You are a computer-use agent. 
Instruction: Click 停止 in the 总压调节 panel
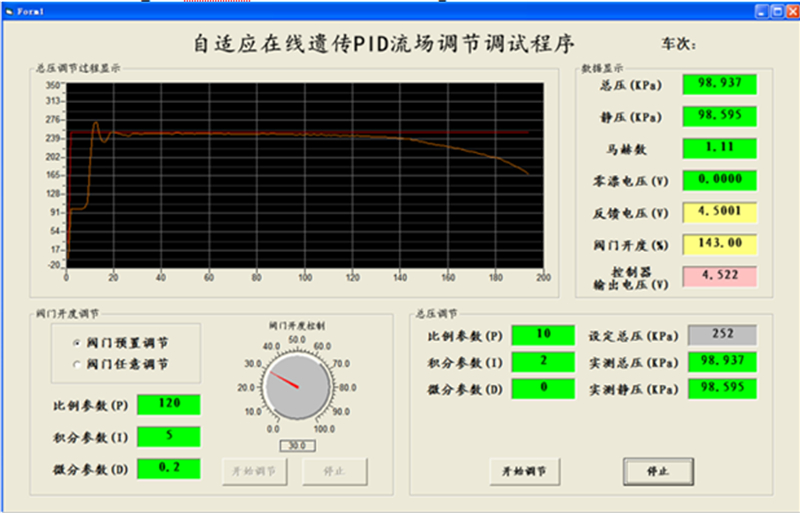pyautogui.click(x=658, y=470)
